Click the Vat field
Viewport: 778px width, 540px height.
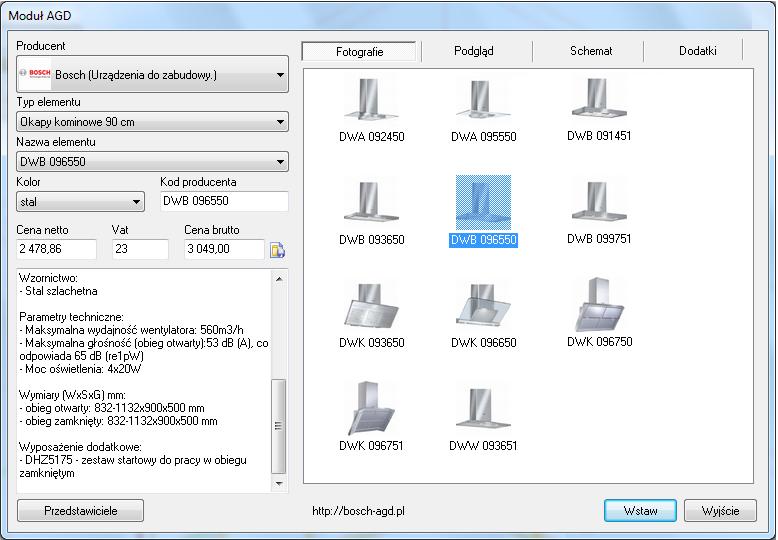(140, 249)
